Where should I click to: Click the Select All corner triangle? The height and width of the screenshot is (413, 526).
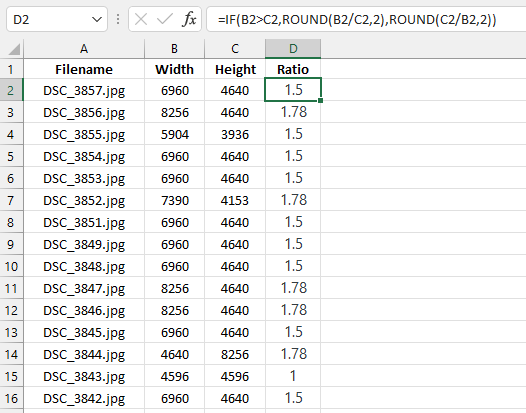point(14,49)
